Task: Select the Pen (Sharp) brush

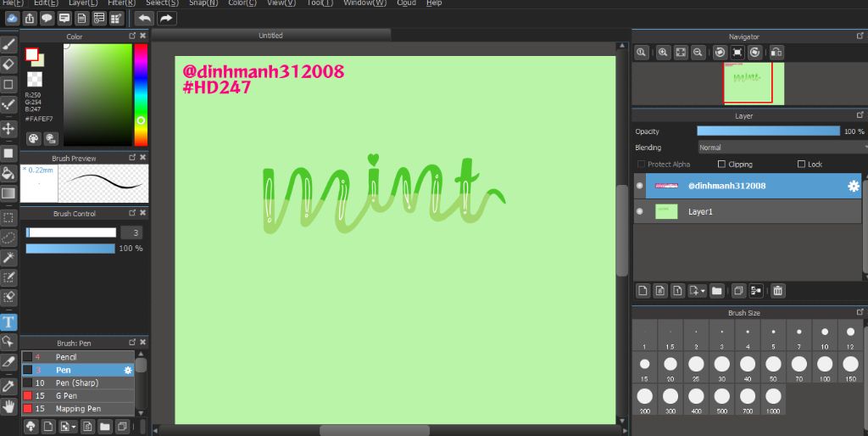Action: (x=78, y=383)
